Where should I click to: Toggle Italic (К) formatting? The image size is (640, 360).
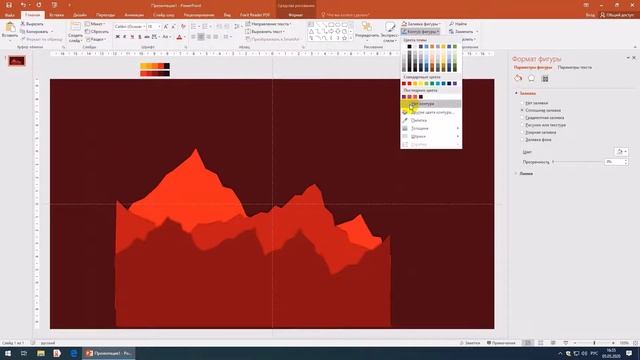click(x=125, y=37)
